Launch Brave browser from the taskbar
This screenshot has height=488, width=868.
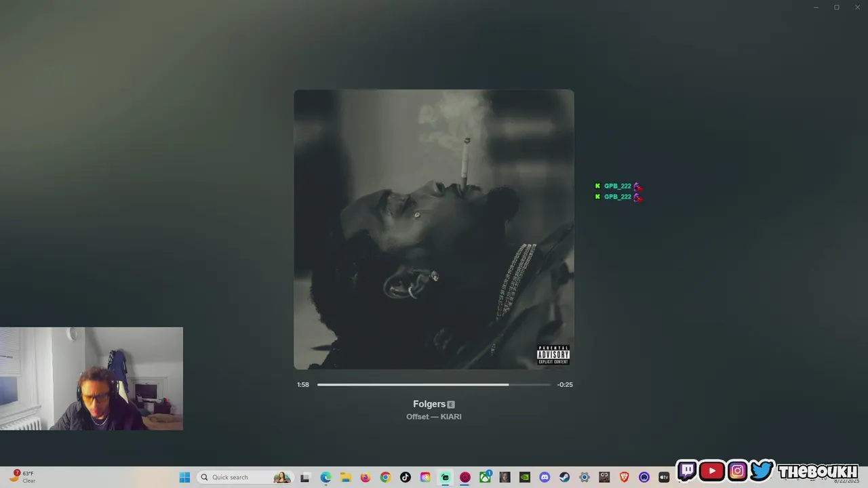pyautogui.click(x=625, y=477)
